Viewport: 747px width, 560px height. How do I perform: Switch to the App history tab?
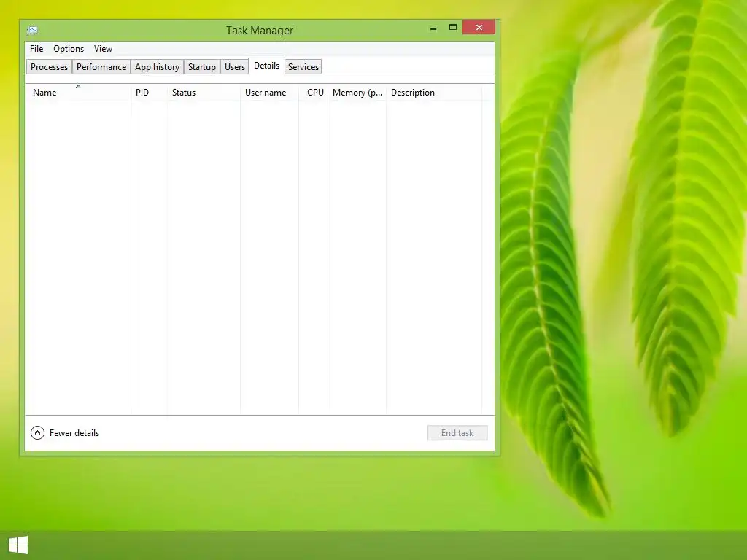[158, 66]
